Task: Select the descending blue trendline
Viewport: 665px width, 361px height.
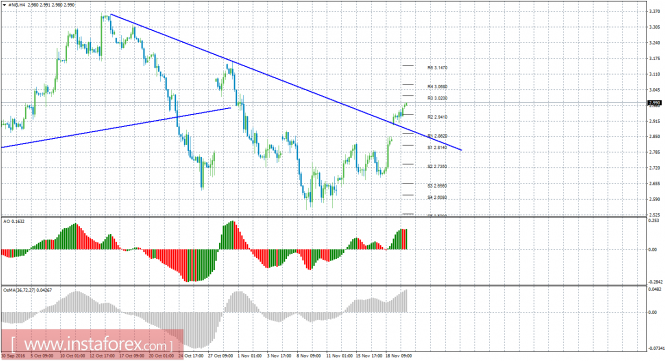Action: click(285, 82)
